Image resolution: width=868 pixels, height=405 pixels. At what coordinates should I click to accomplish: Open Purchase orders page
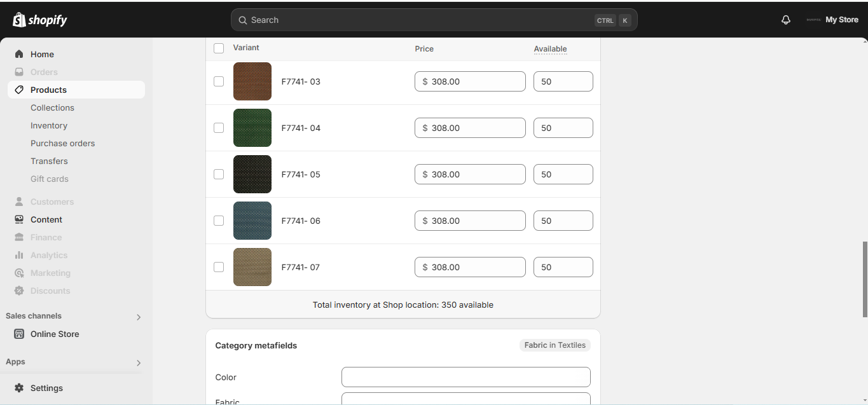coord(62,143)
